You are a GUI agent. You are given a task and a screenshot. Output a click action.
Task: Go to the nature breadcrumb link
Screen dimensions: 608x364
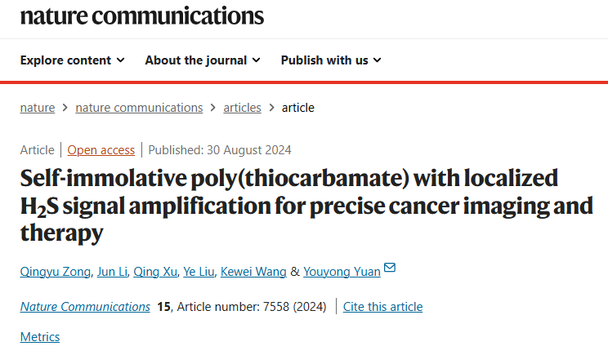[x=38, y=108]
